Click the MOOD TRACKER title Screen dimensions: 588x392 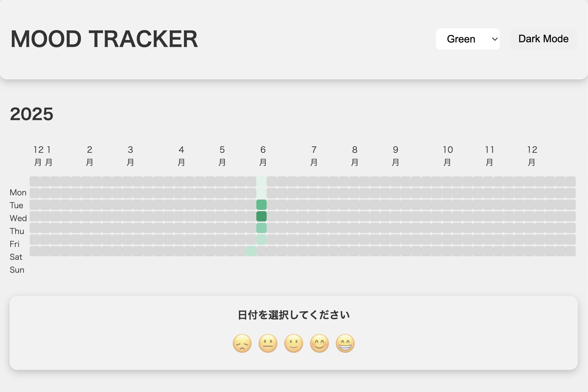[104, 39]
